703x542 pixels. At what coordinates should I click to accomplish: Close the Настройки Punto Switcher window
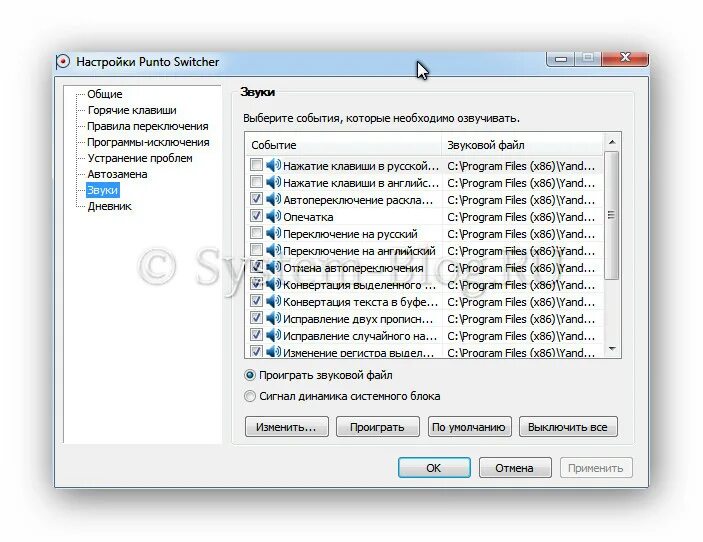tap(625, 58)
